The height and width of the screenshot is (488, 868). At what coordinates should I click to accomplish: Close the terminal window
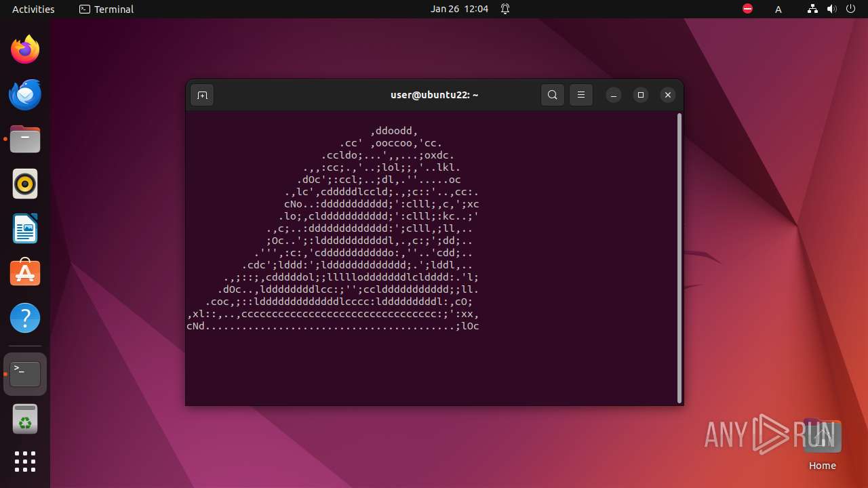(x=668, y=95)
